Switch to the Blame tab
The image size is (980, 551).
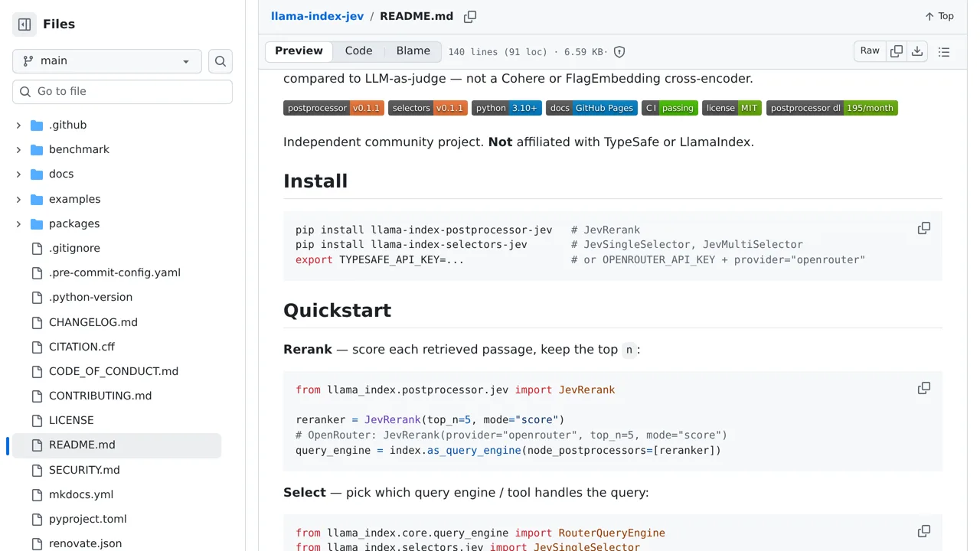pos(413,51)
